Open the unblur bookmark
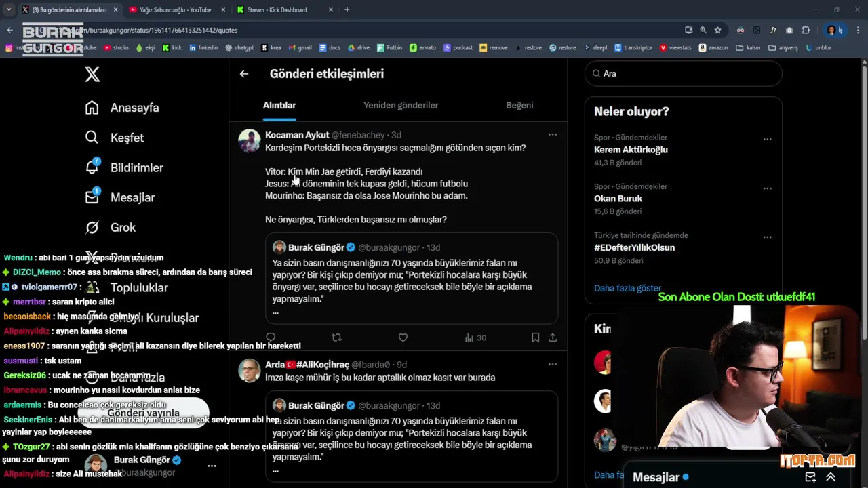The image size is (868, 488). click(x=818, y=48)
